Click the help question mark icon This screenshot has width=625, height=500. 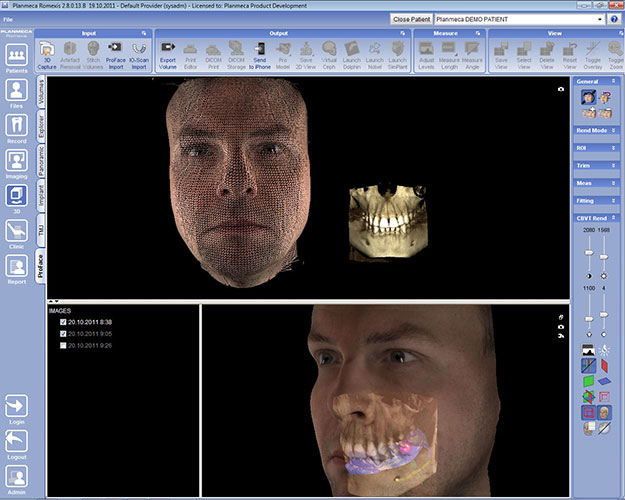614,19
